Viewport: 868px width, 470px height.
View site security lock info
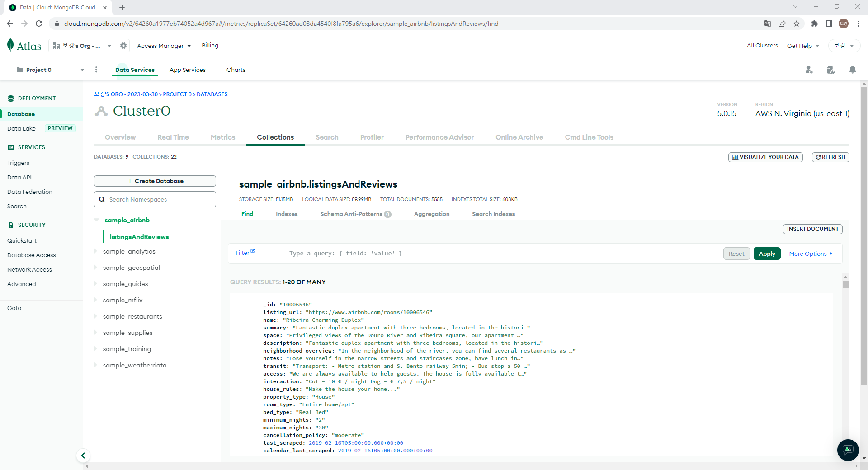pyautogui.click(x=57, y=23)
